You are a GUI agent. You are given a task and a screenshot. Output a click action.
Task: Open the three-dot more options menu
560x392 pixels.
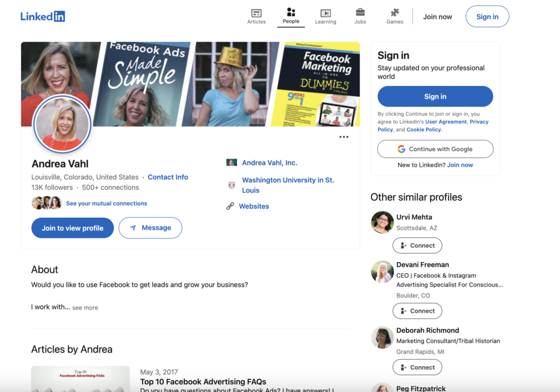343,137
